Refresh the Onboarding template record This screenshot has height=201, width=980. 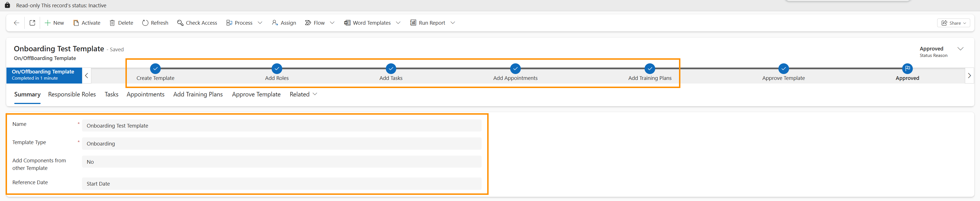[x=155, y=23]
